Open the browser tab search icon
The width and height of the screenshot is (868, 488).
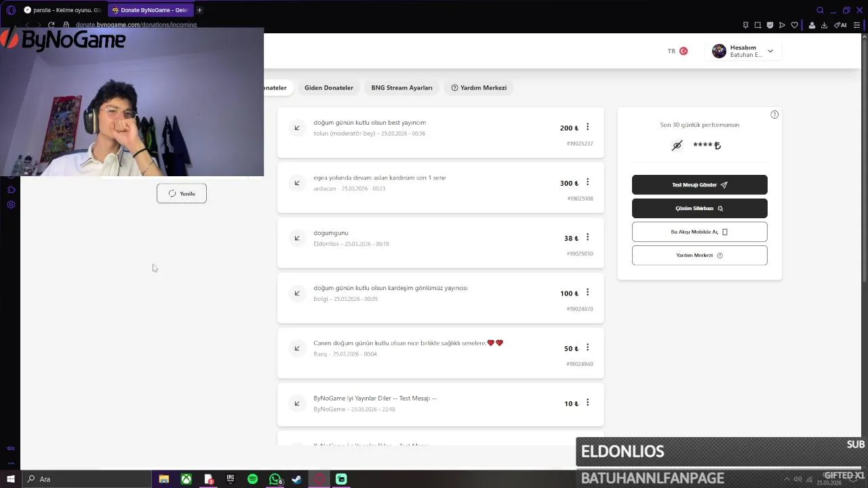click(x=820, y=10)
